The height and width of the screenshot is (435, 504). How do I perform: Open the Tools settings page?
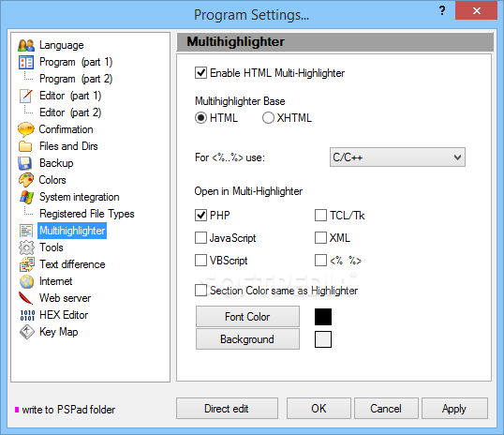(x=52, y=247)
